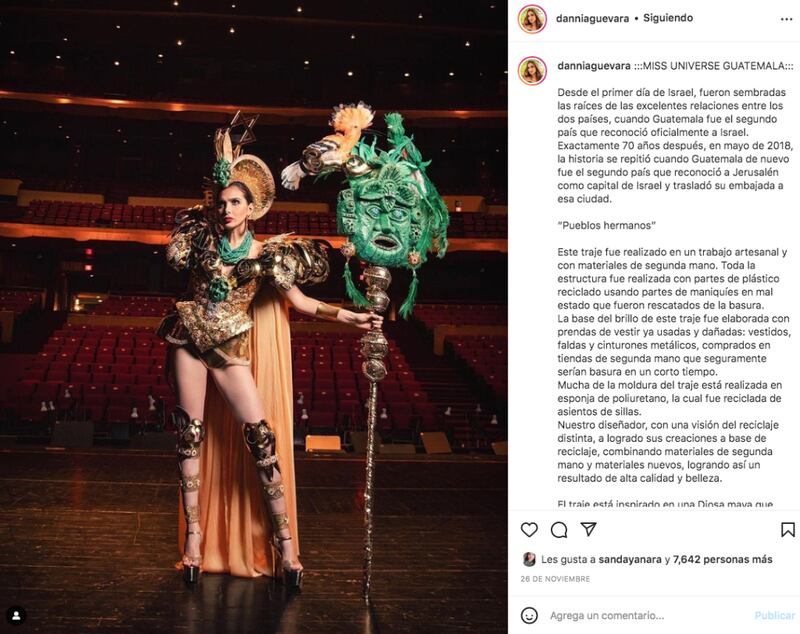The image size is (800, 634).
Task: Toggle the Siguiendo following status
Action: pos(668,18)
